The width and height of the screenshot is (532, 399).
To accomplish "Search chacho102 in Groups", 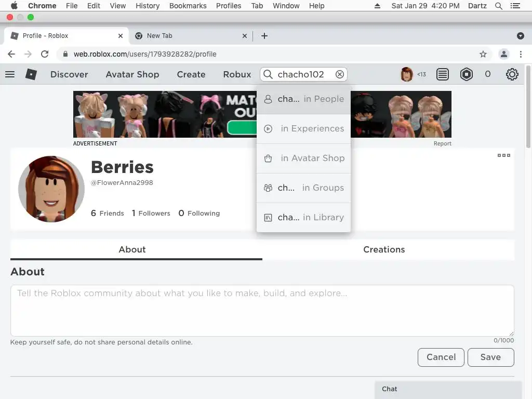I will point(303,188).
